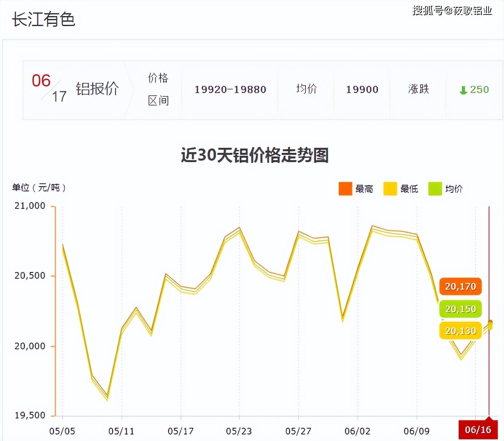Screen dimensions: 504x441
Task: Click the 涨跌 column label
Action: [x=419, y=89]
